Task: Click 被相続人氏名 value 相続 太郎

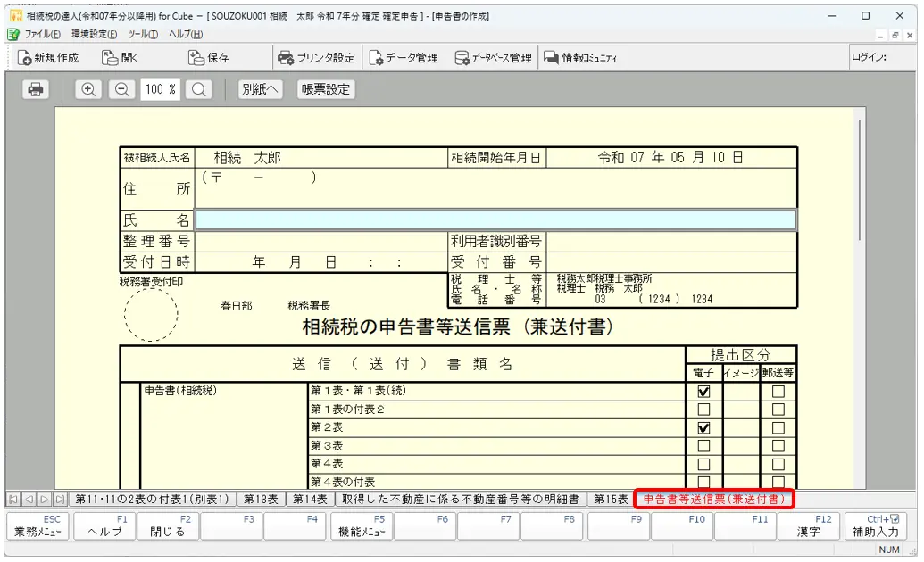Action: click(247, 158)
